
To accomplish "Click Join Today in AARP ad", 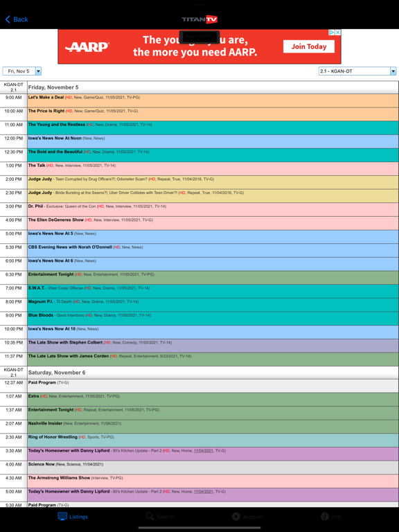I will click(x=309, y=46).
